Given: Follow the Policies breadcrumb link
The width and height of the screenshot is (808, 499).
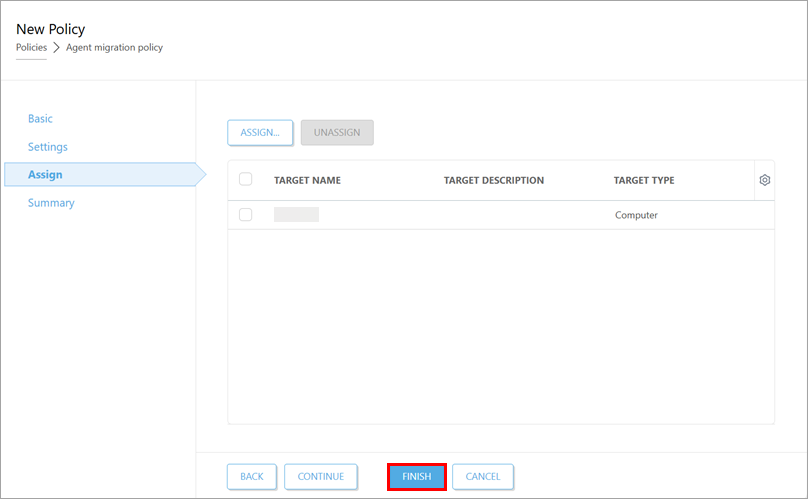Looking at the screenshot, I should tap(31, 48).
